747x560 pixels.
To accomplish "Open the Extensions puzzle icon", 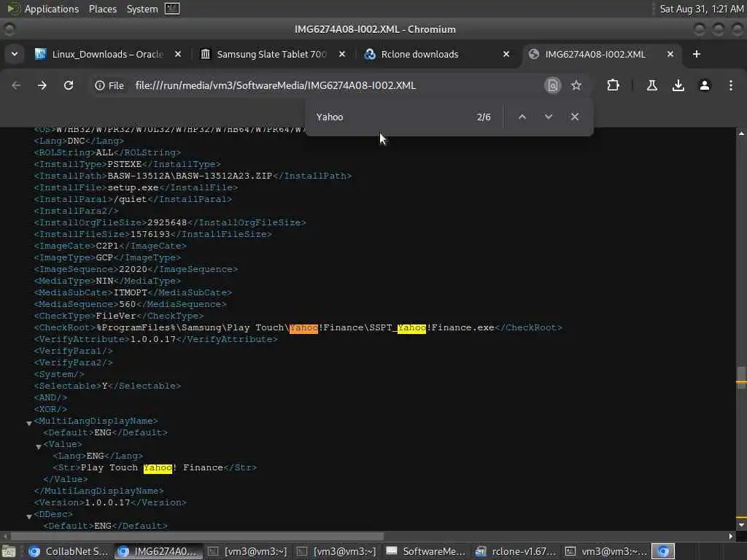I will point(613,85).
